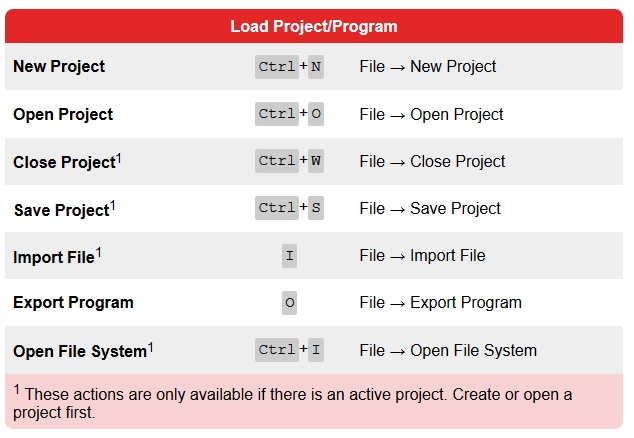Click the "File → Open Project" menu path

(431, 114)
